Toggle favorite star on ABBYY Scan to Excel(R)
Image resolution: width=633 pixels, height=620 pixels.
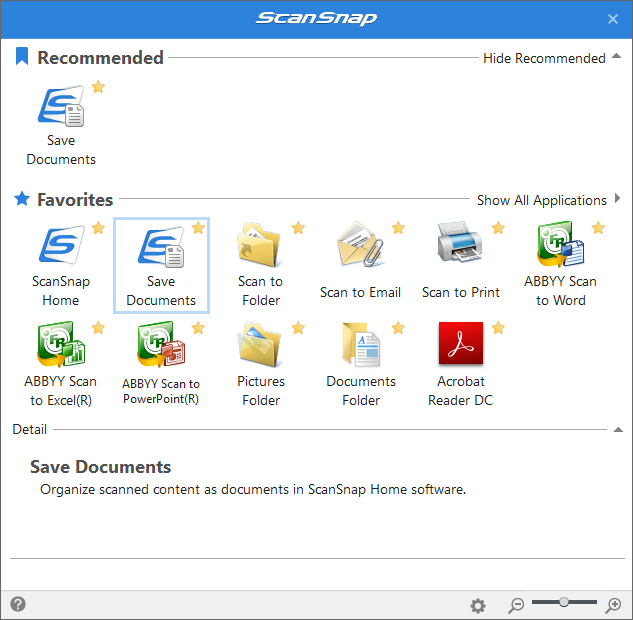point(98,328)
